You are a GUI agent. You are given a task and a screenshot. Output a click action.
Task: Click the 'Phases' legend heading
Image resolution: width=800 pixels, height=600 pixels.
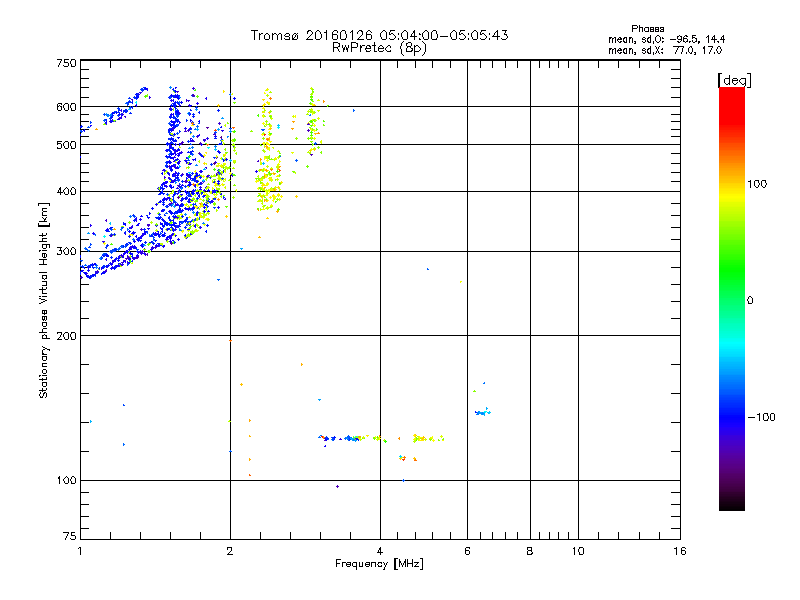click(x=647, y=29)
